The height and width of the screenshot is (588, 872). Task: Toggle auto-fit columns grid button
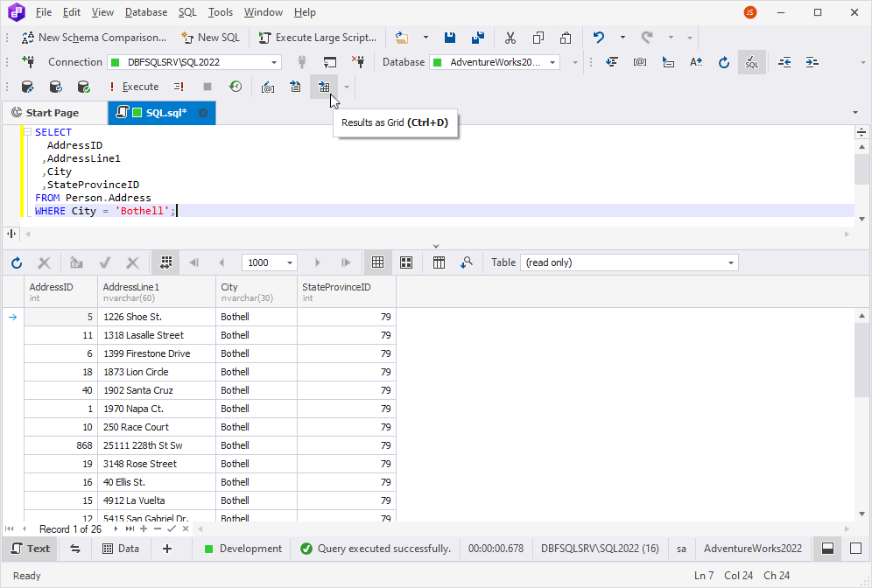pos(165,262)
